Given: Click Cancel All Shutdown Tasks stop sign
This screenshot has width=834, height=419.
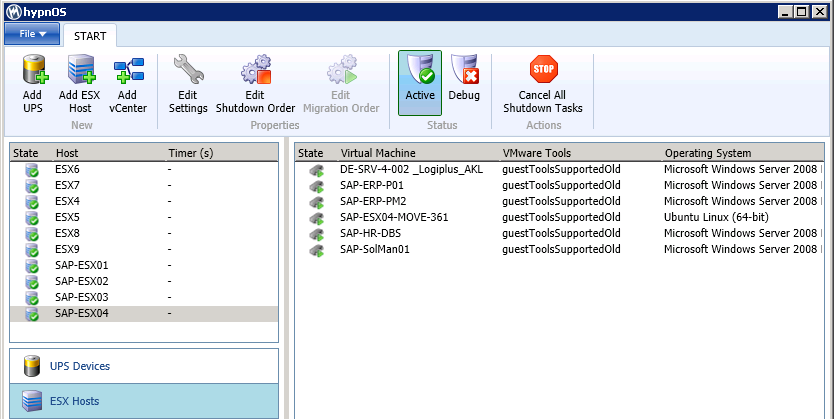Looking at the screenshot, I should tap(544, 69).
